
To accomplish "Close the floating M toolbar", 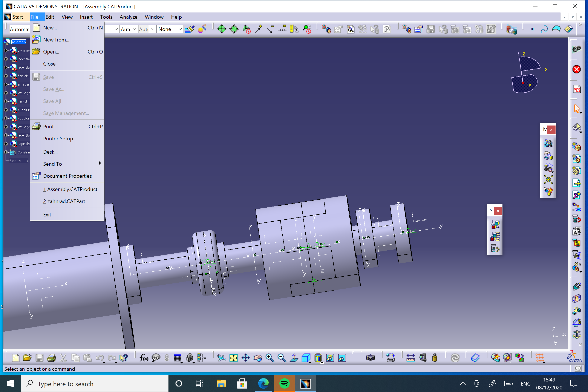I will tap(551, 130).
